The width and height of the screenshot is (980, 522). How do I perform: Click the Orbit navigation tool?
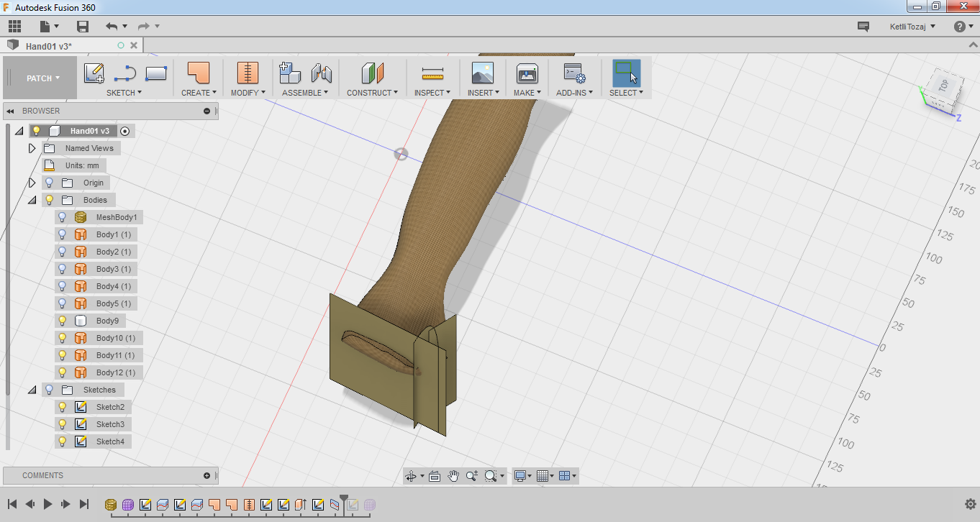(x=411, y=476)
